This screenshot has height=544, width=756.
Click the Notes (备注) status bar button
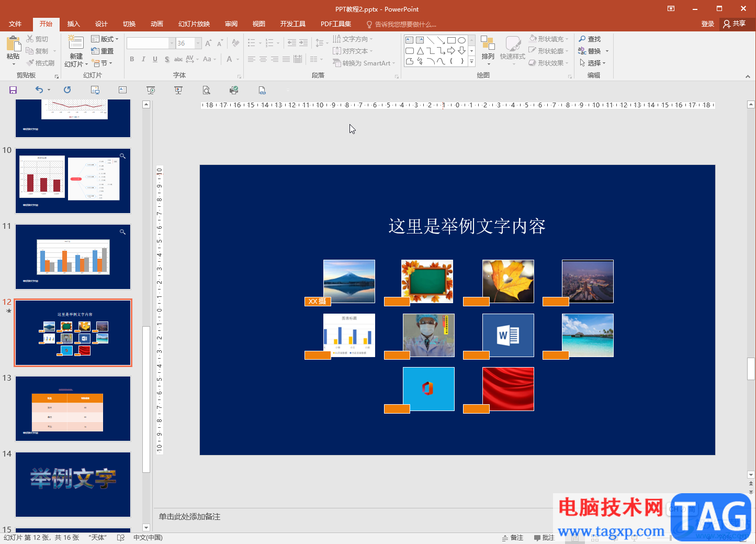pyautogui.click(x=513, y=538)
